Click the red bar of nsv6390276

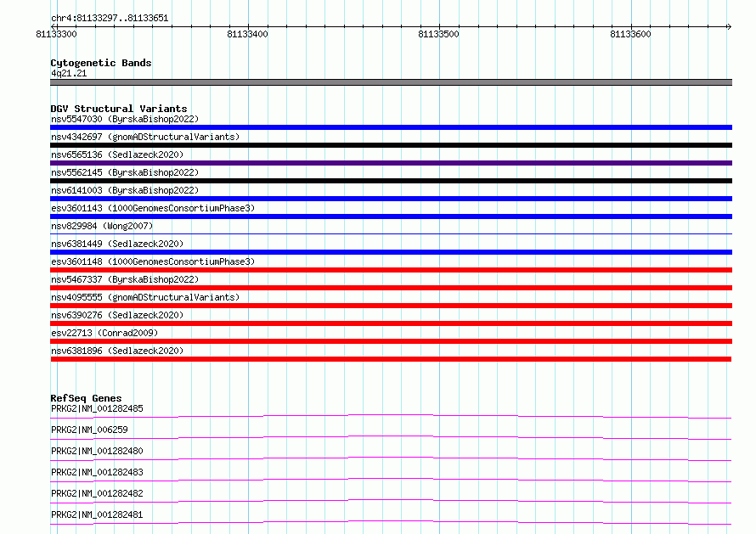point(391,323)
